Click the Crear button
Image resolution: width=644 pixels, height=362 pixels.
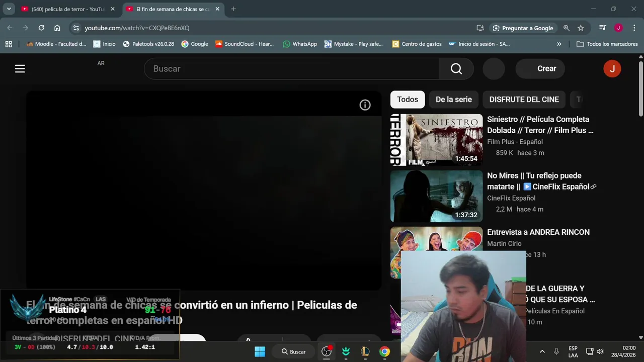[540, 69]
